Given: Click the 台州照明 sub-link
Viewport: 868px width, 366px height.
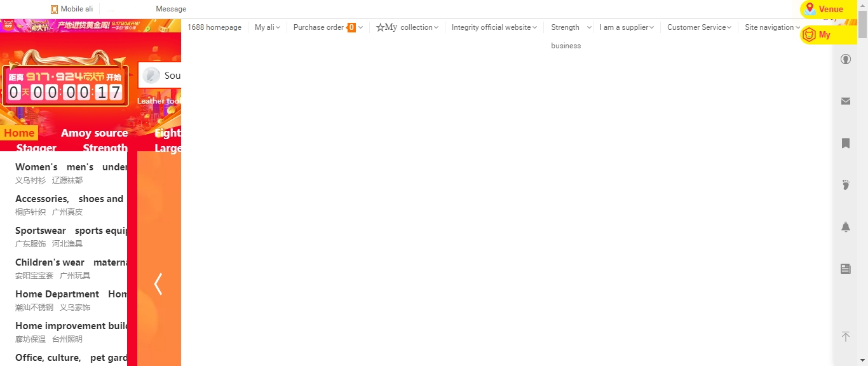Looking at the screenshot, I should pyautogui.click(x=67, y=339).
